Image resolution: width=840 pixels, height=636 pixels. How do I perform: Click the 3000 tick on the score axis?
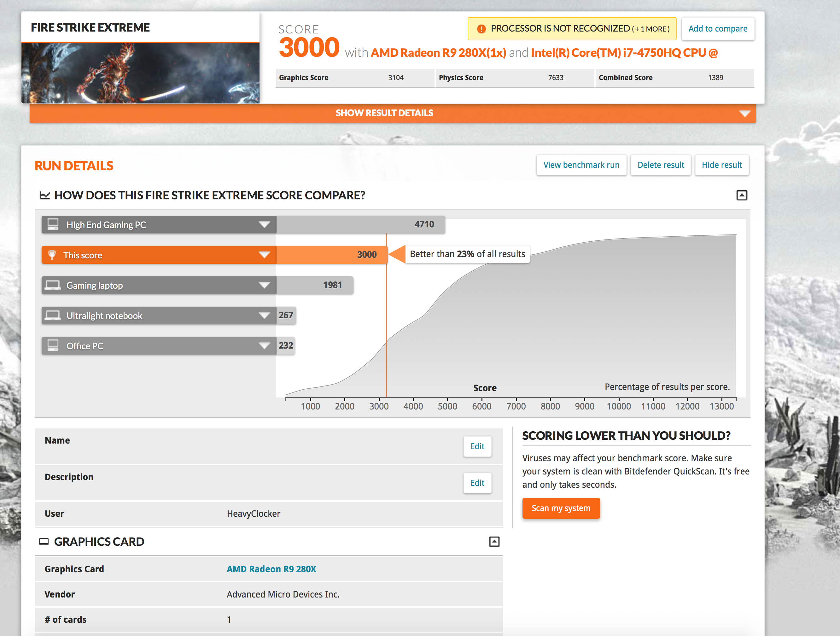tap(379, 406)
